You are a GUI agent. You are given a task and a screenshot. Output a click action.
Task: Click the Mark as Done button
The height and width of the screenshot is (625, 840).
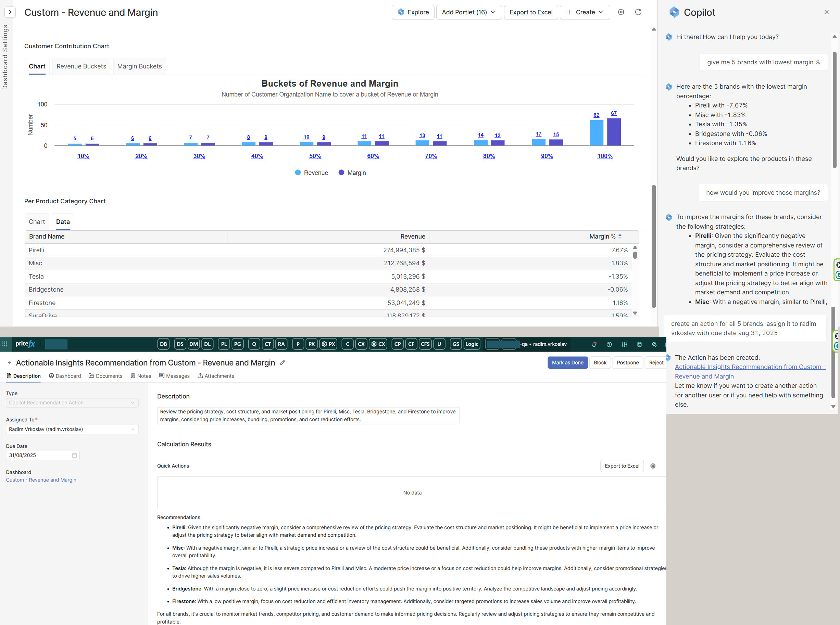click(567, 362)
